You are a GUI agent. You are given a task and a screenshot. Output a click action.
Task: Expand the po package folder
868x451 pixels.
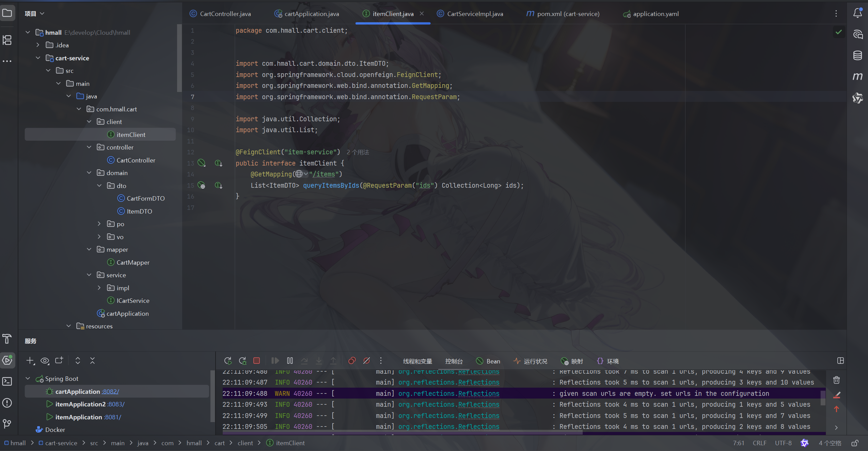(99, 224)
